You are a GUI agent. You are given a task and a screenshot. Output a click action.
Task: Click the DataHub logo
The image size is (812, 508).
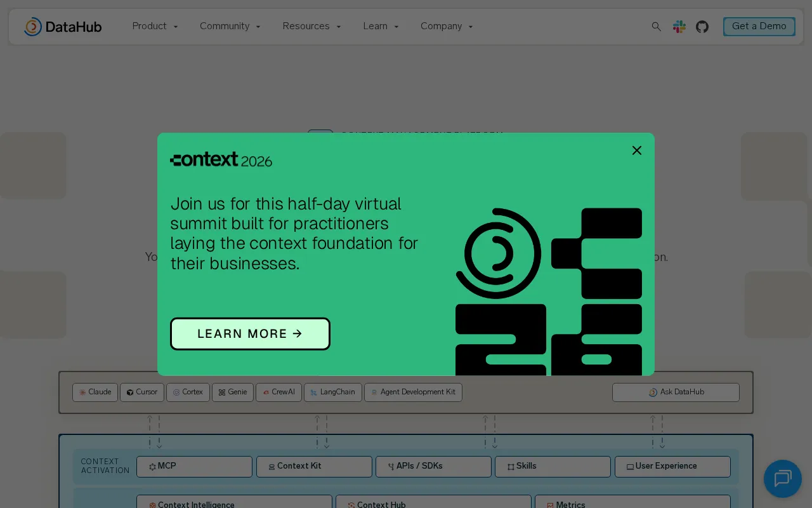click(63, 27)
